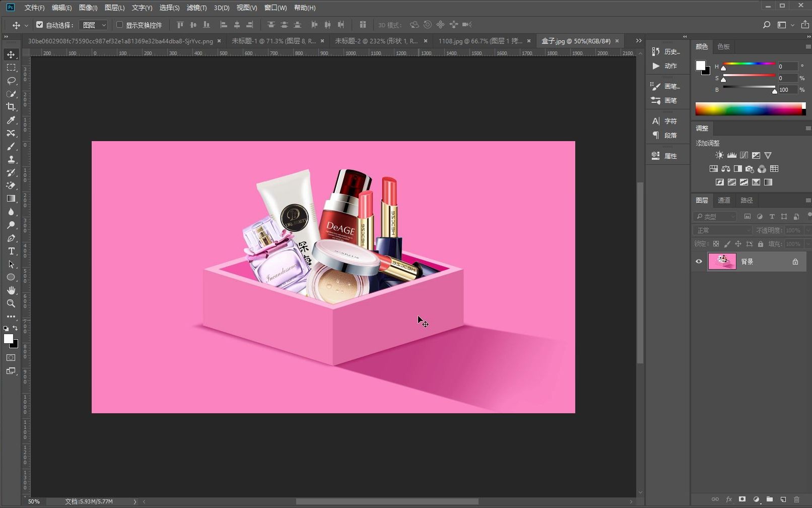Select the Lasso tool
The image size is (812, 508).
[11, 81]
